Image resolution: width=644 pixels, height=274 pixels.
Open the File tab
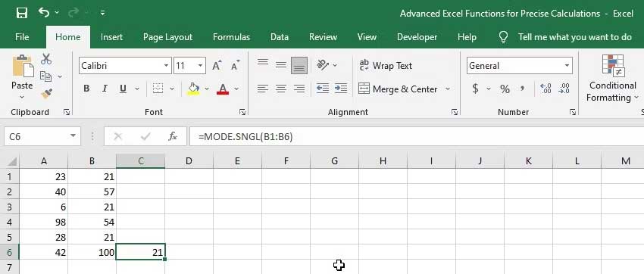[22, 37]
